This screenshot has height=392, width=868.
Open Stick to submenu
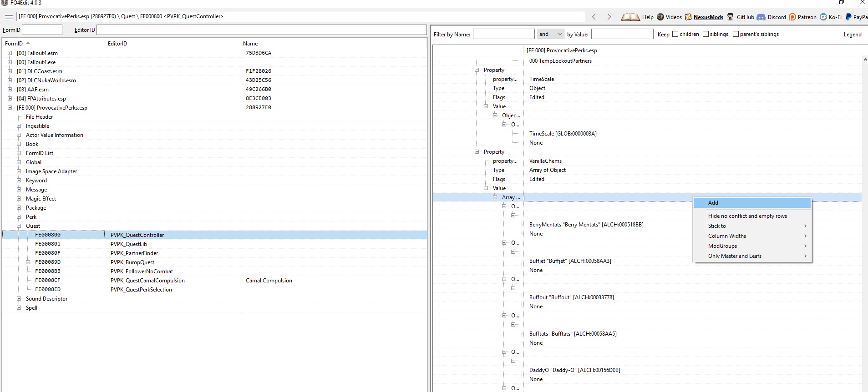point(752,226)
